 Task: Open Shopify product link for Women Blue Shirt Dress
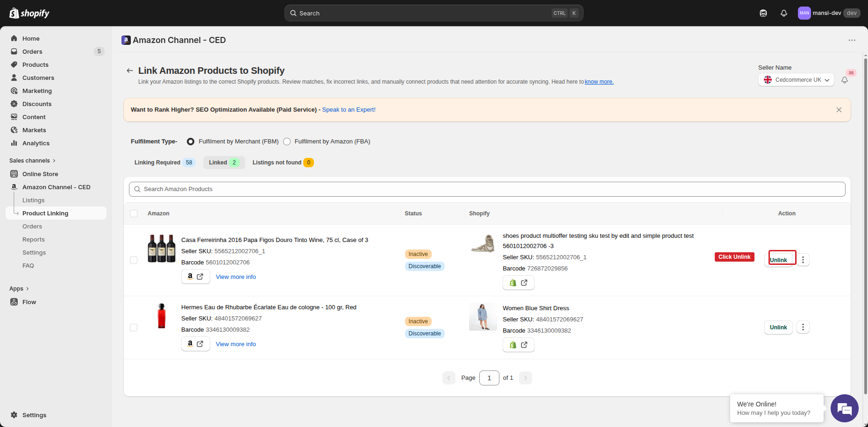tap(518, 345)
